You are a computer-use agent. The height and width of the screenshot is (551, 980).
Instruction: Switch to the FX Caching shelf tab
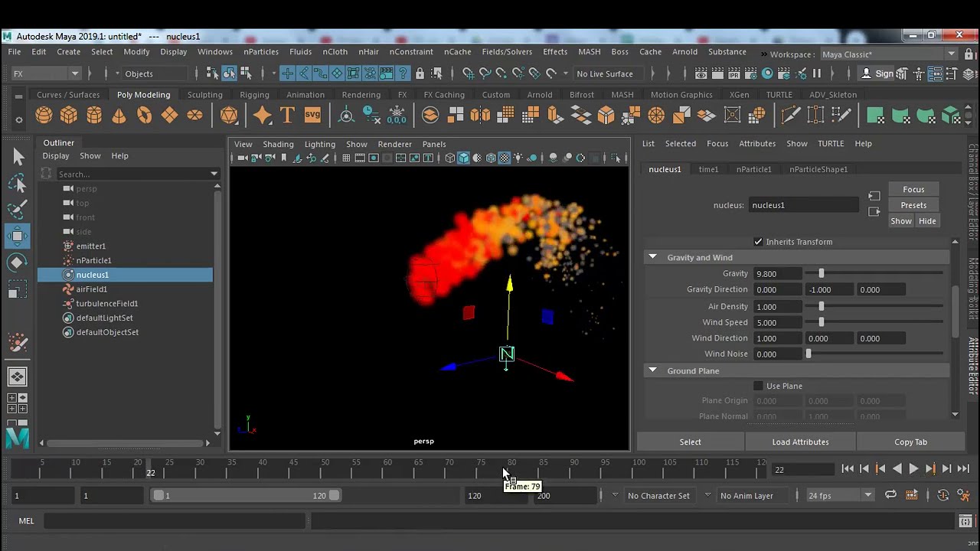[x=444, y=95]
